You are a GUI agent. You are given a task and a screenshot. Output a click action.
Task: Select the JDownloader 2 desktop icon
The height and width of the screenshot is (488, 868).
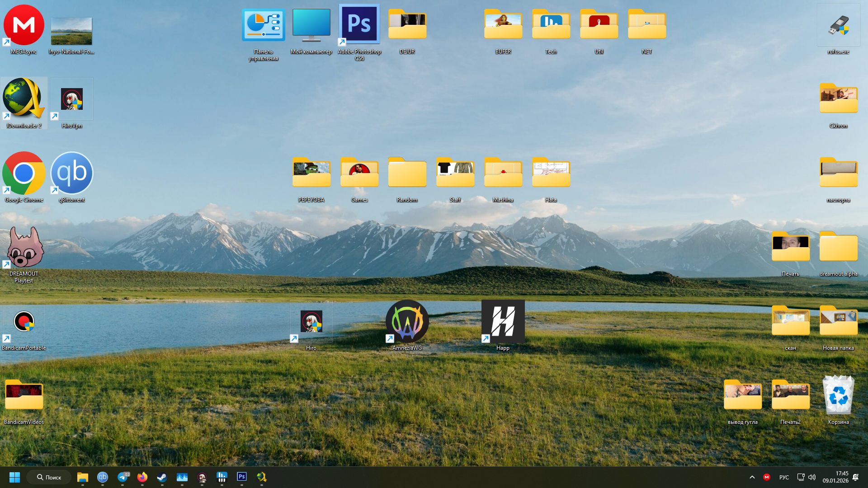24,99
